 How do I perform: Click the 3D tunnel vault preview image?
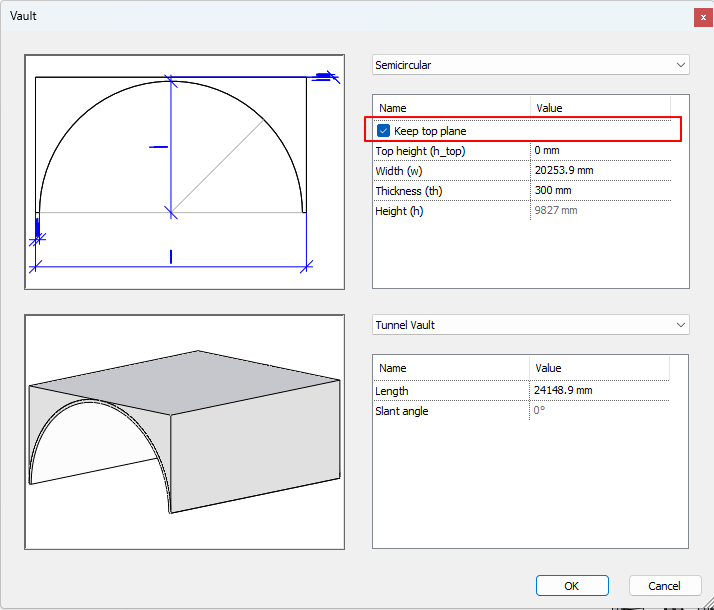pyautogui.click(x=185, y=432)
